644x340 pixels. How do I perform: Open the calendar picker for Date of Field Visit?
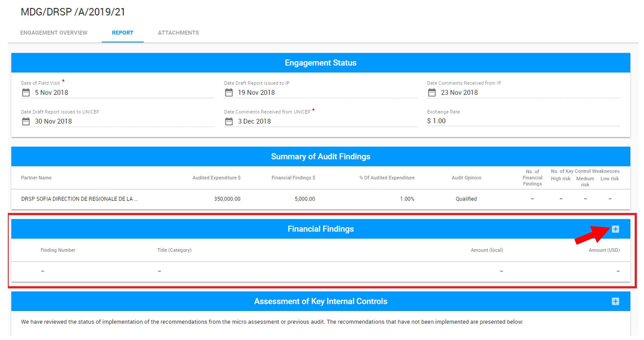coord(26,92)
